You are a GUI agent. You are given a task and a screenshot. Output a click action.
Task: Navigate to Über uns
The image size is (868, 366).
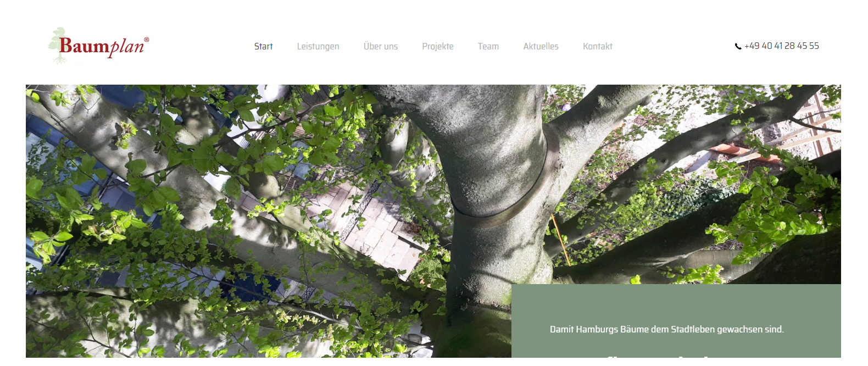[x=381, y=47]
